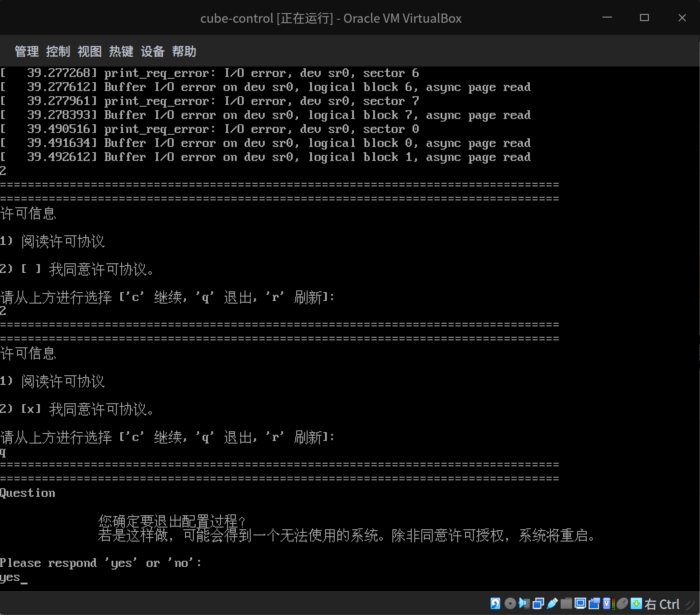This screenshot has height=615, width=700.
Task: Open the 热键 menu dropdown
Action: pos(121,51)
